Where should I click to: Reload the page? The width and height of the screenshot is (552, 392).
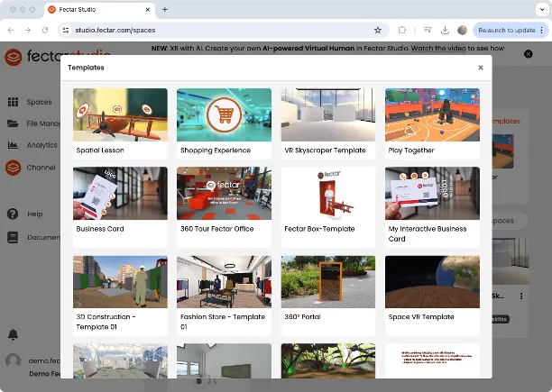[45, 31]
